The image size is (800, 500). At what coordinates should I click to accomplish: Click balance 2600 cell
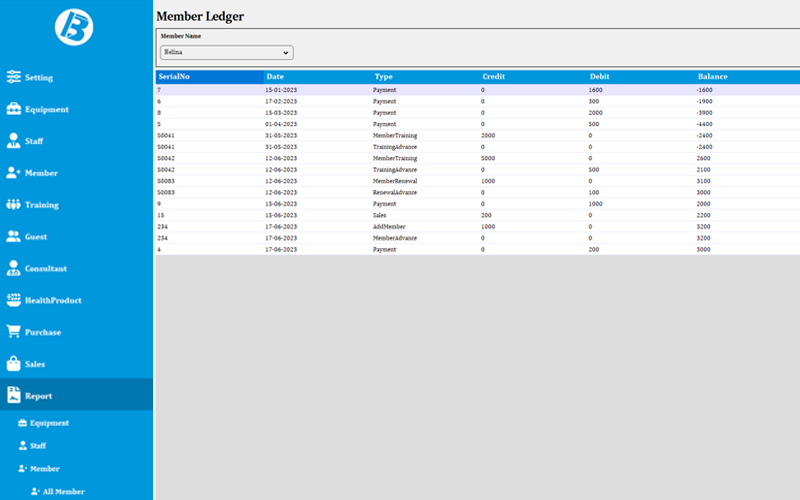[x=703, y=158]
